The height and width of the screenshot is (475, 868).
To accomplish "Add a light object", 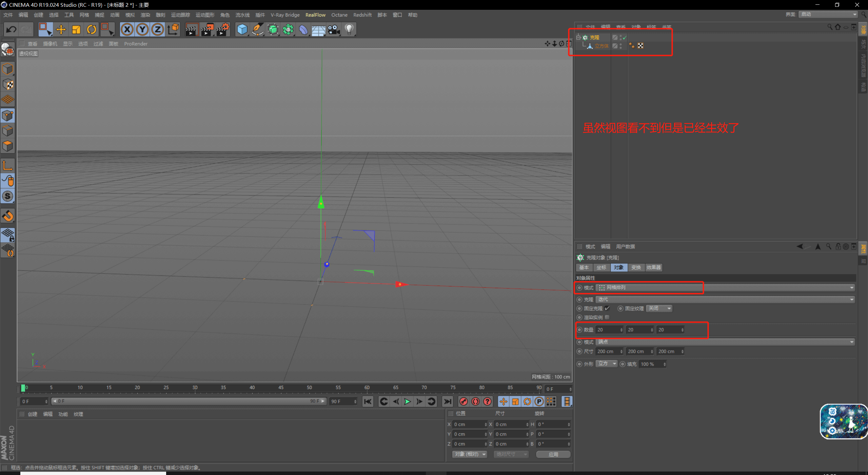I will [x=349, y=30].
